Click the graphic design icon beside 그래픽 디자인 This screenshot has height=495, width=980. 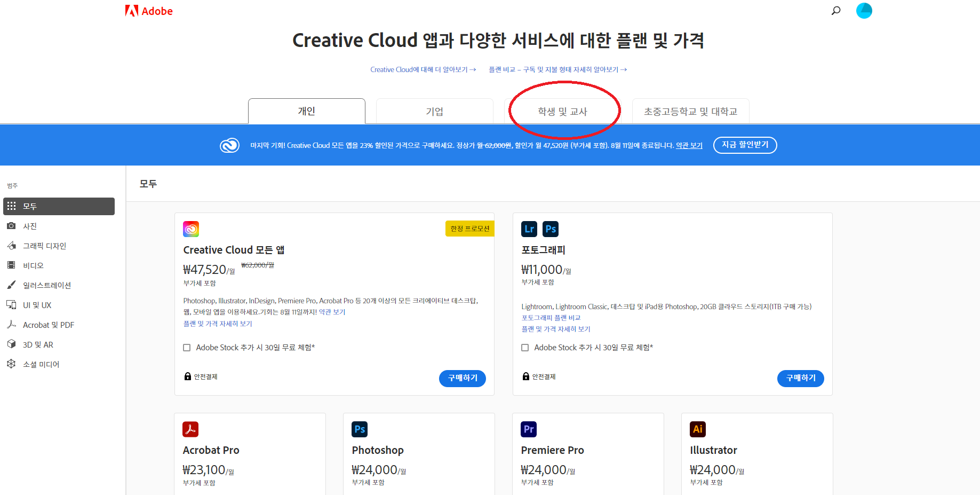coord(11,246)
